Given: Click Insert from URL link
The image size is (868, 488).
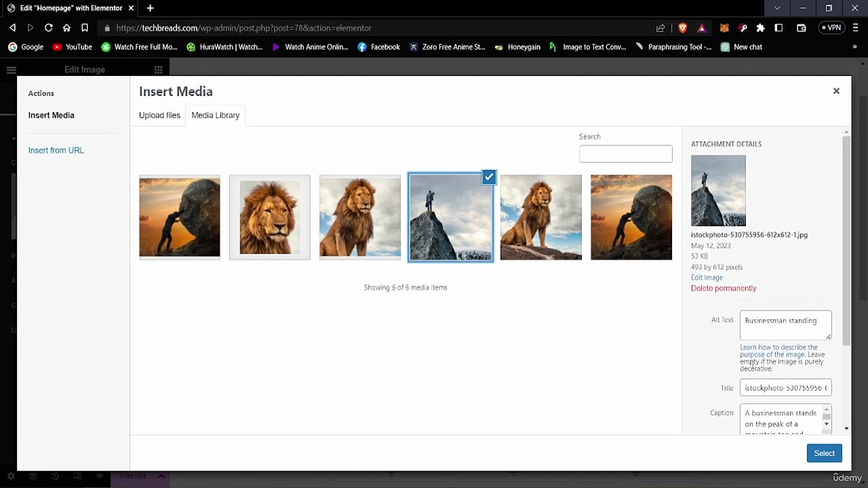Looking at the screenshot, I should [56, 150].
